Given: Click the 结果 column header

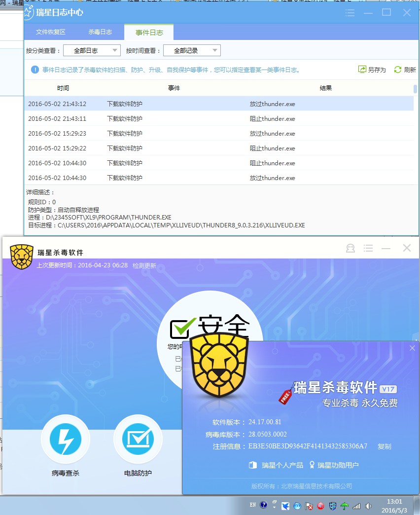Looking at the screenshot, I should click(325, 88).
